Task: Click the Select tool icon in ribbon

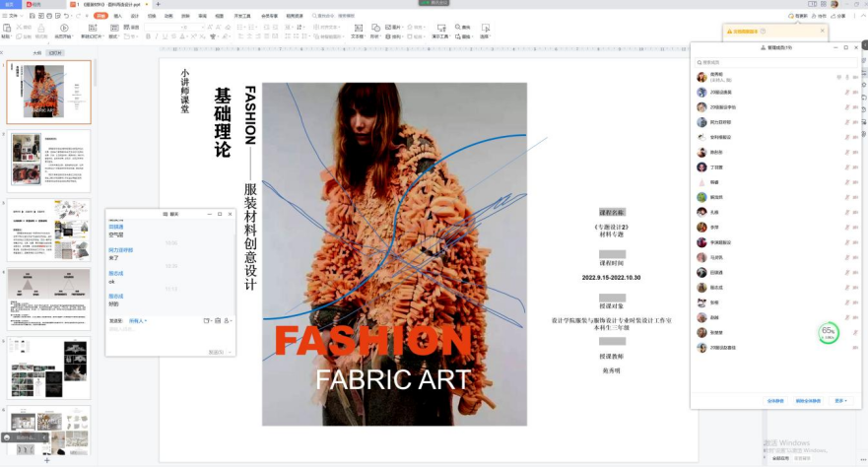Action: coord(485,28)
